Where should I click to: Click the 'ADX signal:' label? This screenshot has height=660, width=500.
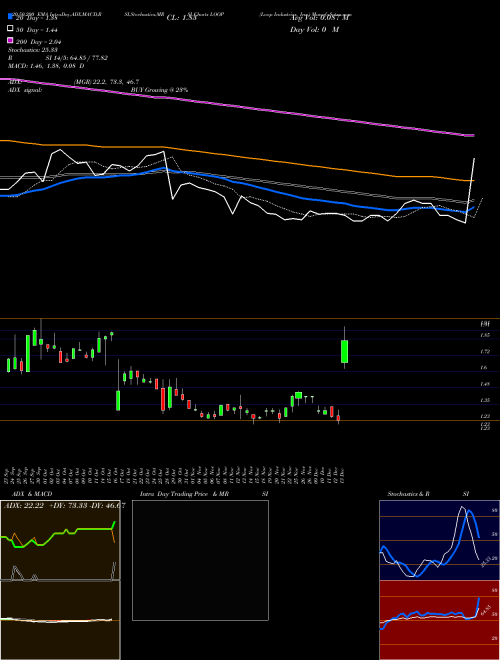(25, 90)
